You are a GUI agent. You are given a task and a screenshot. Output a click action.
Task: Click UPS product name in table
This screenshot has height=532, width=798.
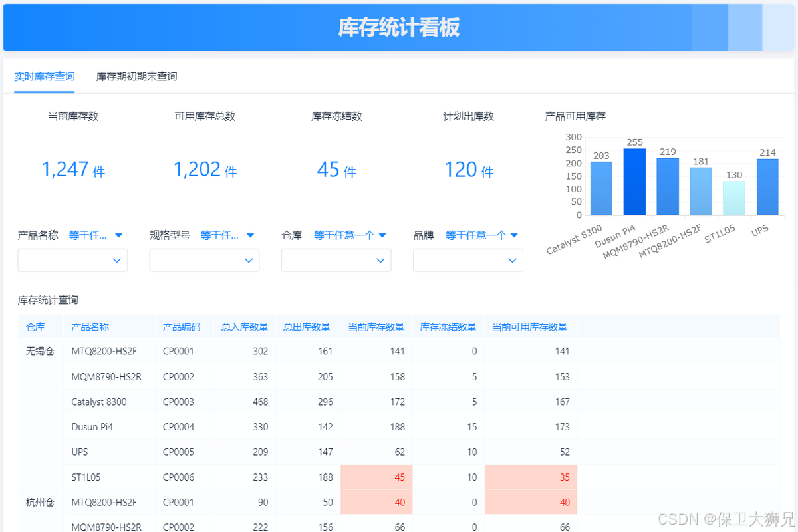tap(80, 452)
